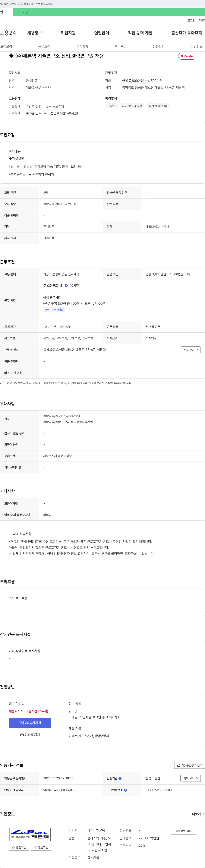Screen dimensions: 205x868
Task: Jump to the 전형방법 section tab
Action: coord(158,46)
